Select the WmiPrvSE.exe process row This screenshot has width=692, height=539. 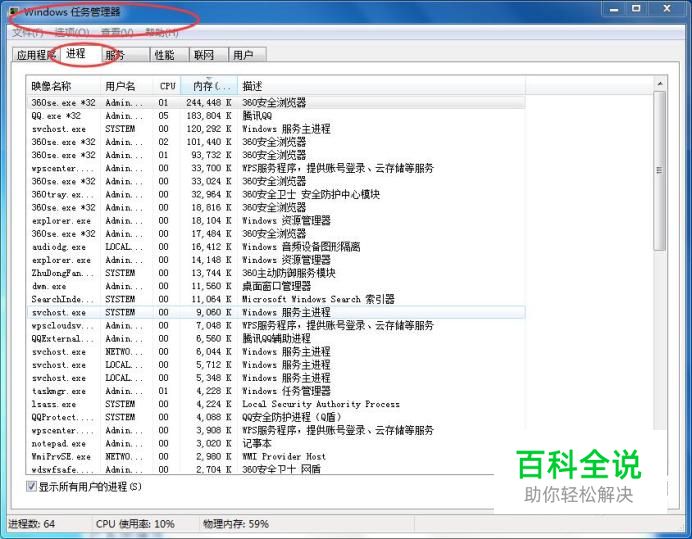(x=276, y=456)
